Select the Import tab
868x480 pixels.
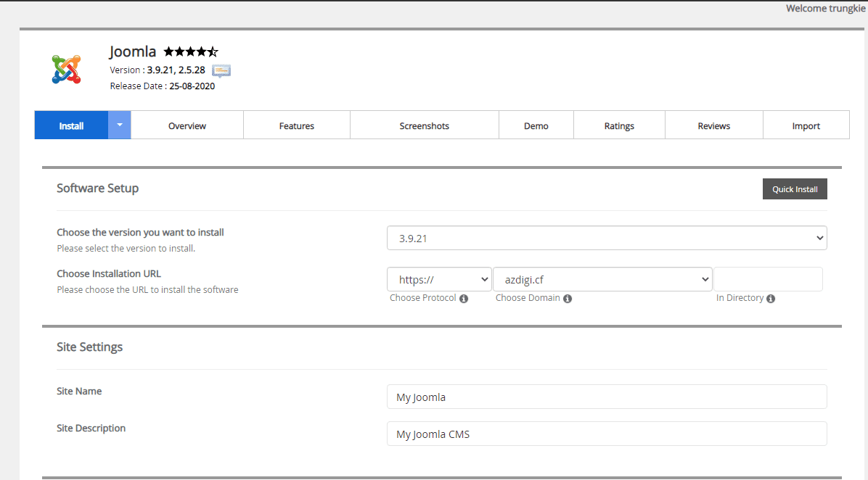click(806, 125)
